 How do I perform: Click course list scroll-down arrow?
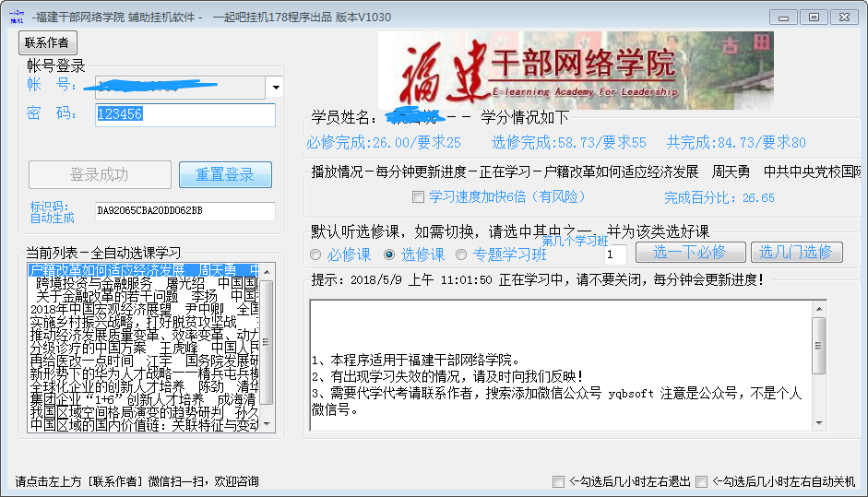pos(267,424)
